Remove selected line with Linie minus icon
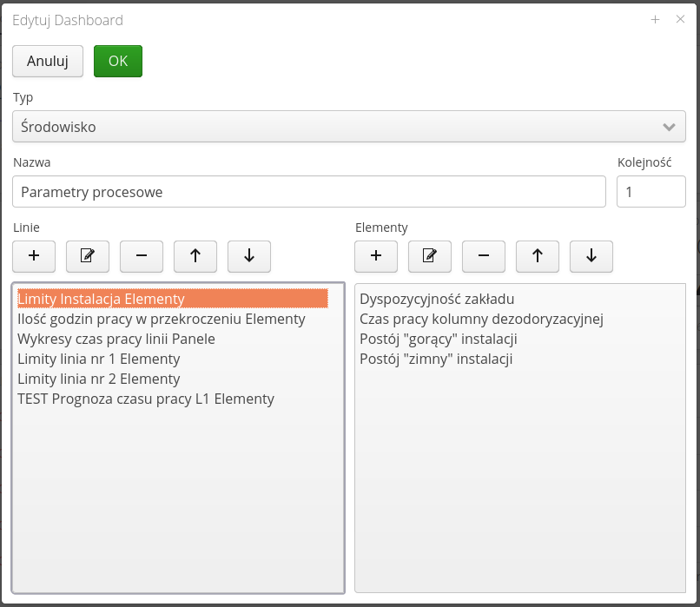 click(x=142, y=256)
